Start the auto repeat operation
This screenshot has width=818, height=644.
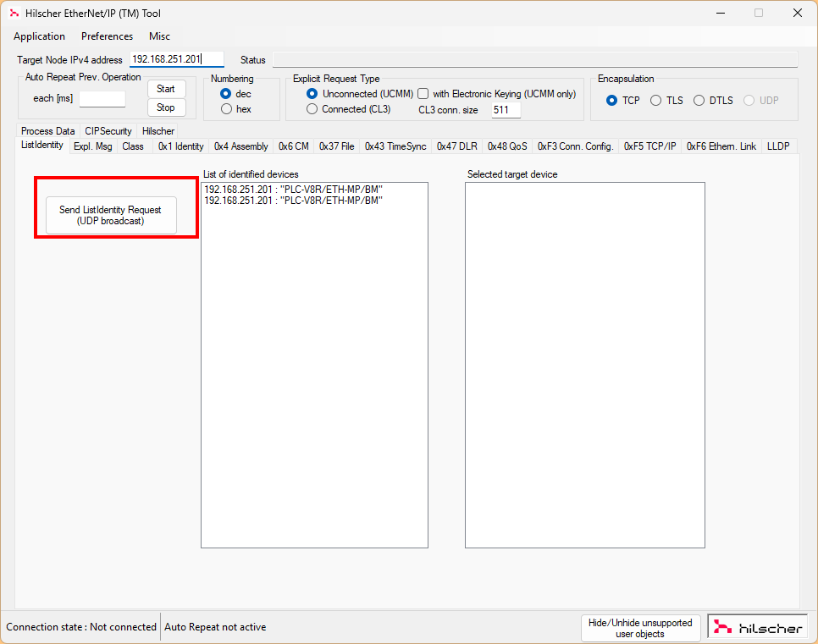[166, 89]
